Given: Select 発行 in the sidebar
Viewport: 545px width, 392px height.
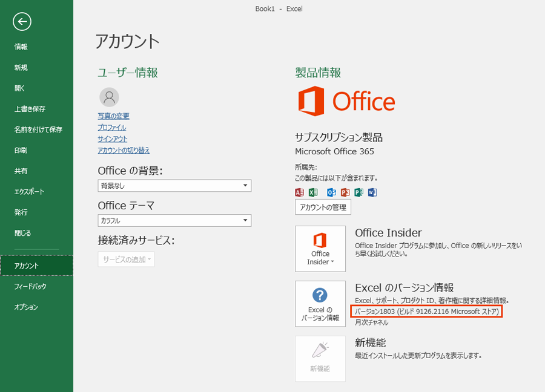Looking at the screenshot, I should [x=36, y=212].
